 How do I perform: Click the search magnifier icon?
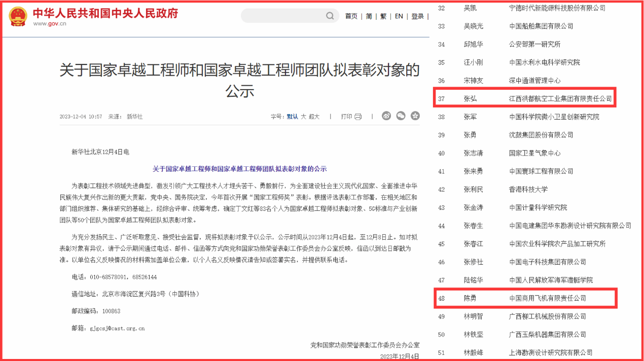tap(330, 16)
